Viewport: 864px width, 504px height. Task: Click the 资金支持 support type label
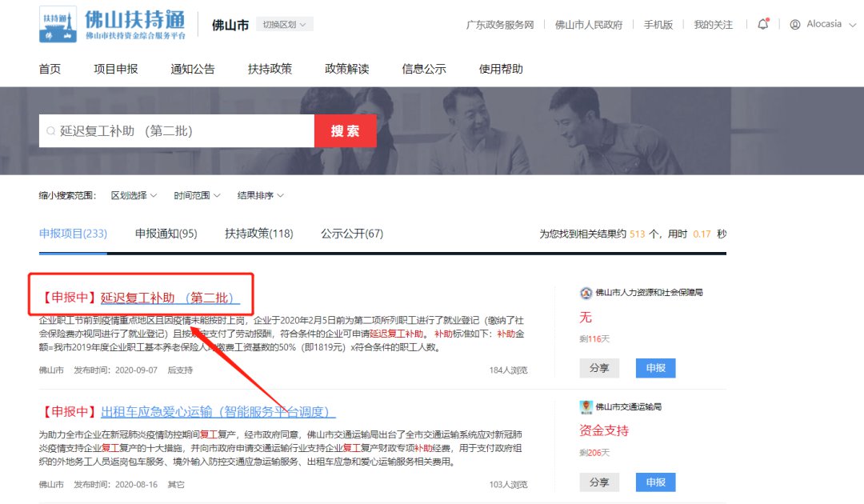[604, 430]
